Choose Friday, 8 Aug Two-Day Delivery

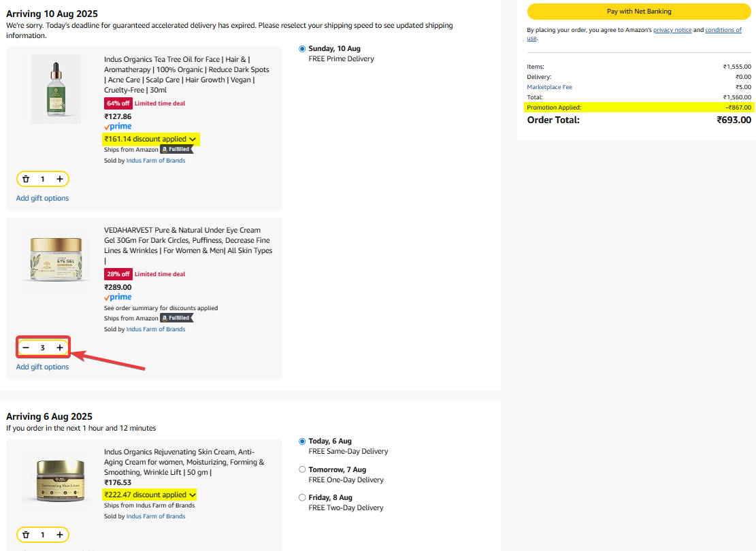click(302, 497)
